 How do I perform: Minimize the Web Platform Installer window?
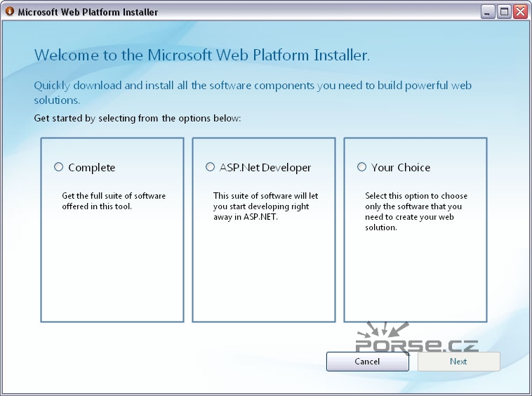point(488,12)
